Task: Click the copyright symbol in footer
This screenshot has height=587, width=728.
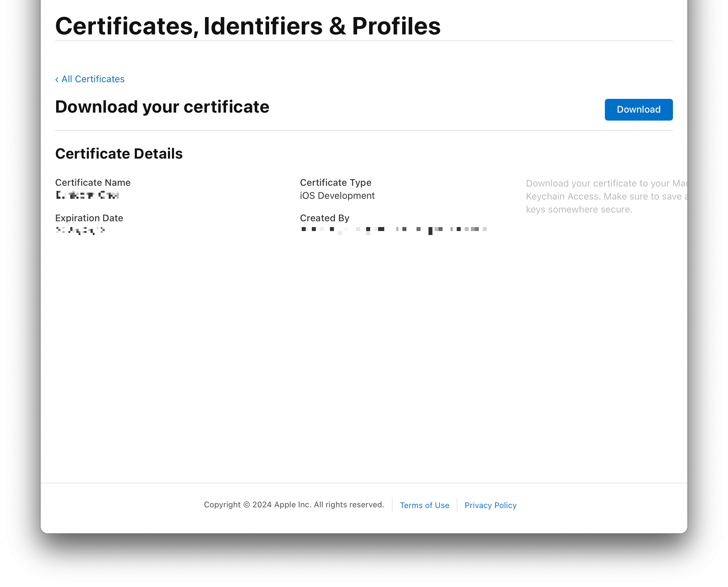Action: point(246,505)
